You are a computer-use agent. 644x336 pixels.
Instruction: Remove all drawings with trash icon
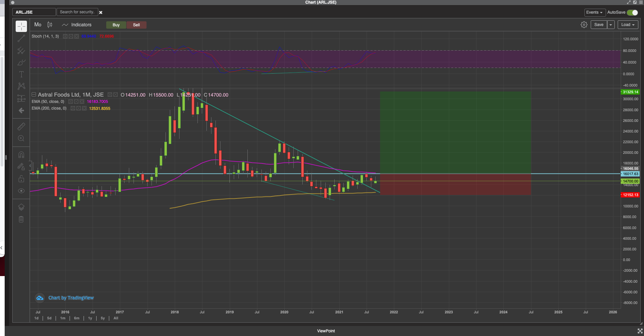(x=21, y=219)
